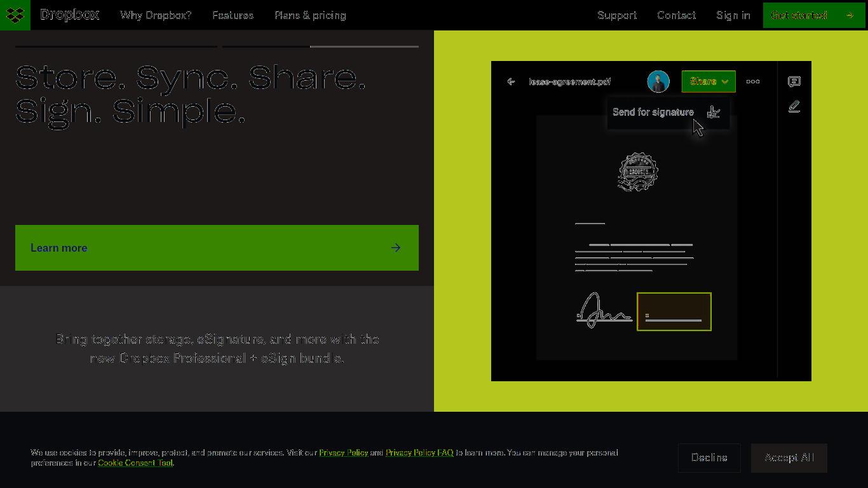
Task: Open the Privacy Policy link
Action: tap(343, 452)
